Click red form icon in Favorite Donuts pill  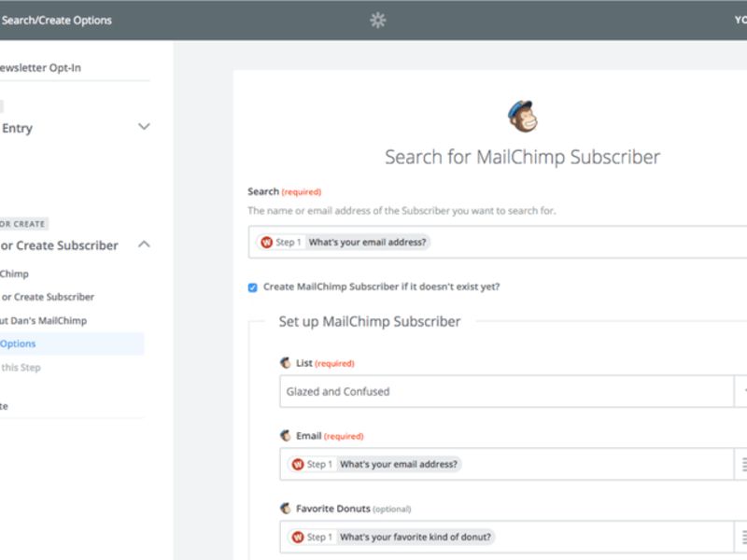tap(298, 538)
